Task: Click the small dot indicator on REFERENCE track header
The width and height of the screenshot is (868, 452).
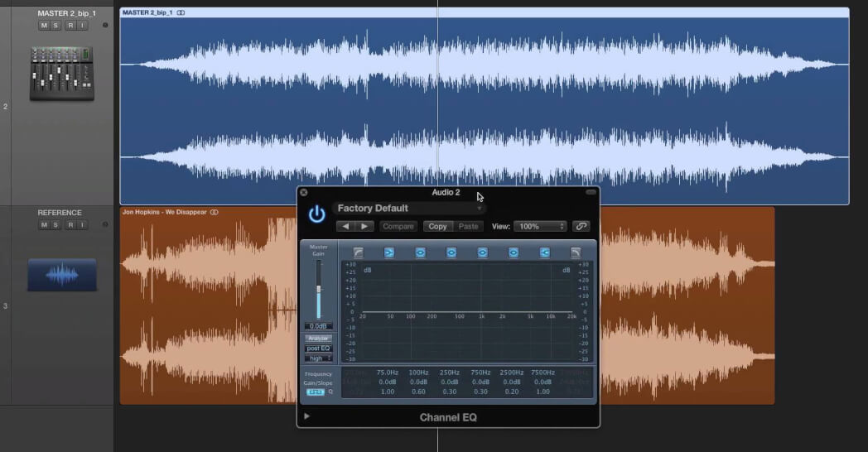Action: [105, 225]
